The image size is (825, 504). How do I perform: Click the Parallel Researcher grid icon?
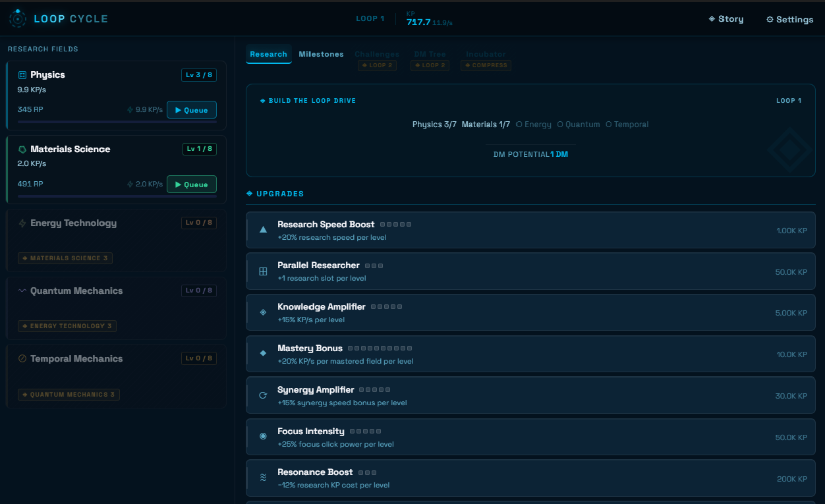pyautogui.click(x=263, y=271)
